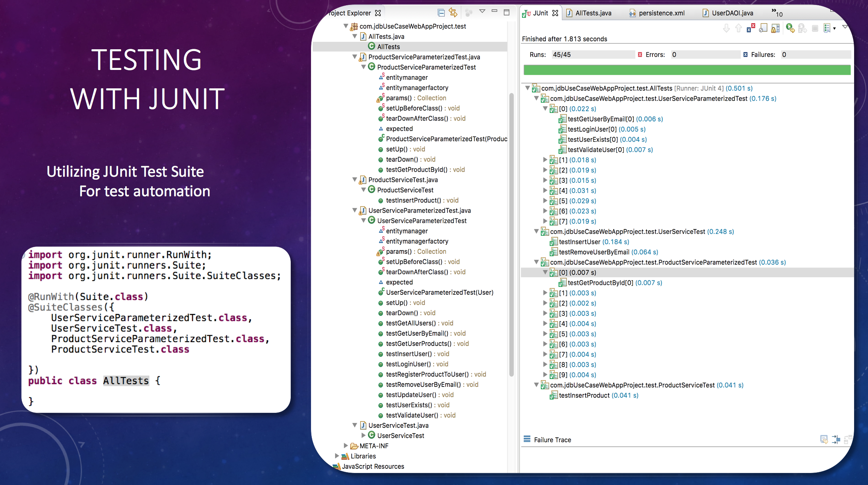Click the Show Failures Only icon

[751, 28]
